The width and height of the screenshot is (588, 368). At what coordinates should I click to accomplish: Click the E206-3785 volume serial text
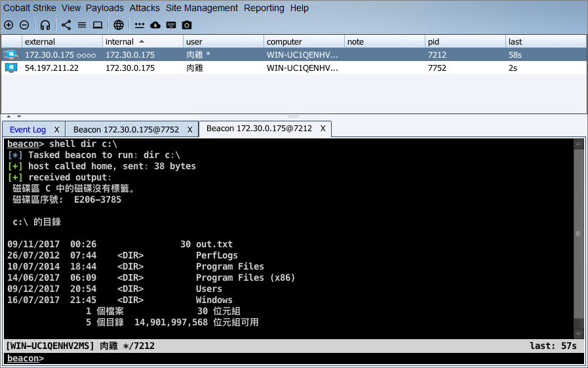click(x=98, y=199)
